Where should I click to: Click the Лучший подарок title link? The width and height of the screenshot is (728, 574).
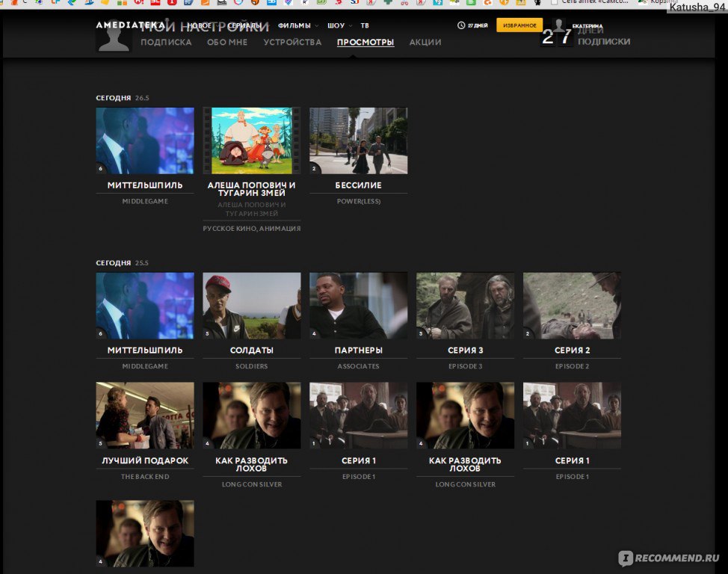tap(145, 460)
